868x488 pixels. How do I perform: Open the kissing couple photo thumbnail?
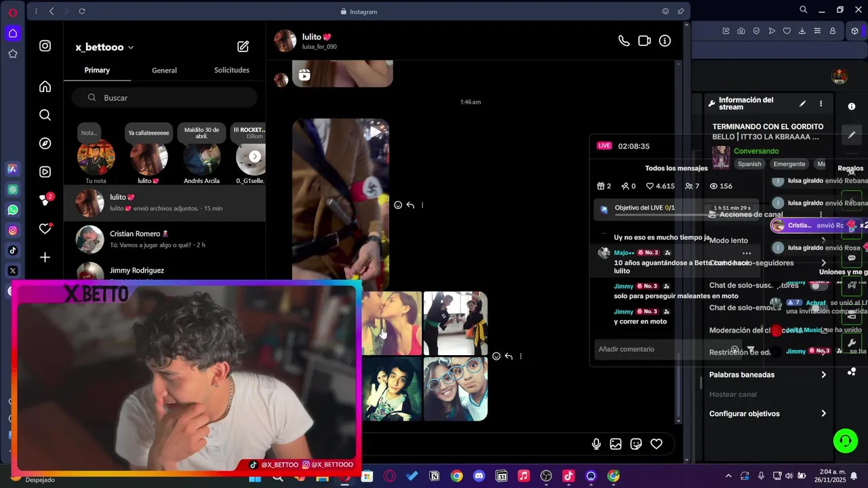(392, 323)
